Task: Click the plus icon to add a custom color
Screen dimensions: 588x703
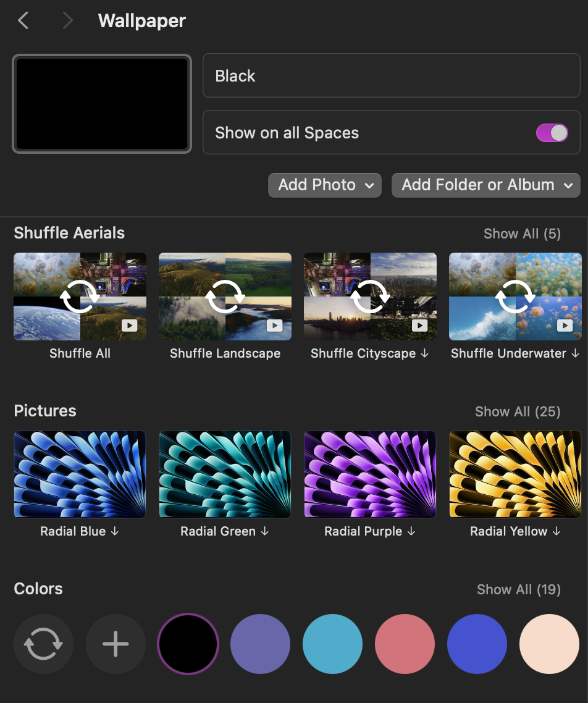Action: (115, 644)
